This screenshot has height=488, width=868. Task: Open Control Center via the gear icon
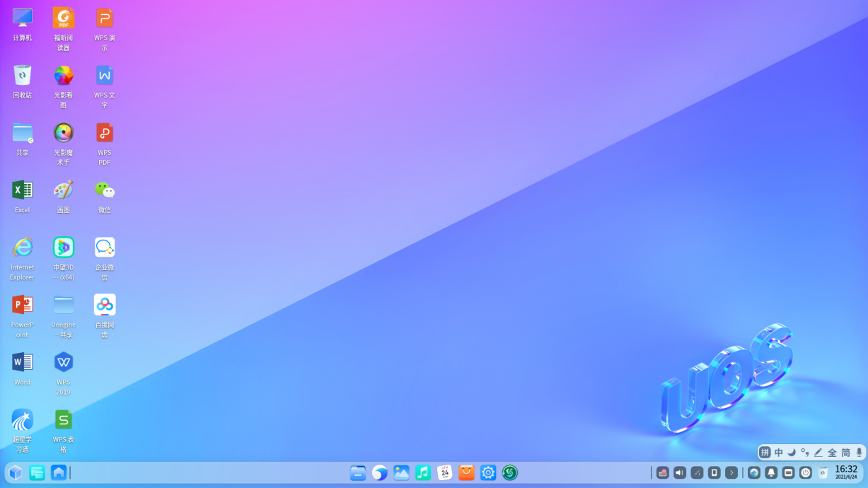(488, 472)
